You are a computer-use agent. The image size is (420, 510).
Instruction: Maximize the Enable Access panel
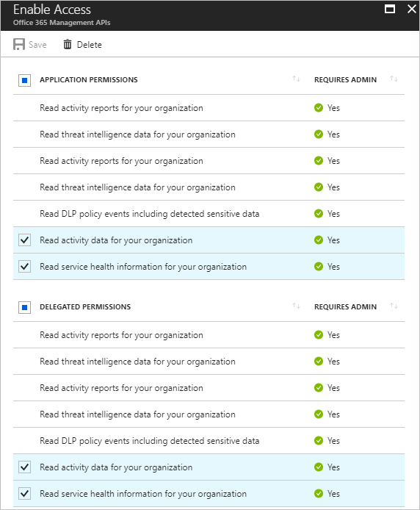click(390, 9)
